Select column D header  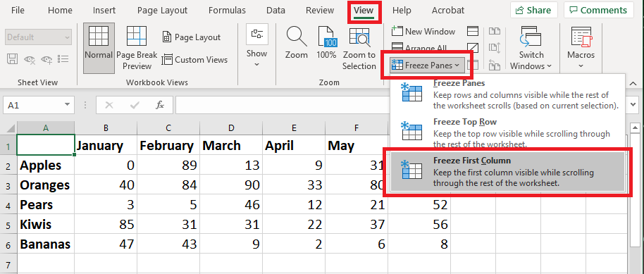(231, 127)
